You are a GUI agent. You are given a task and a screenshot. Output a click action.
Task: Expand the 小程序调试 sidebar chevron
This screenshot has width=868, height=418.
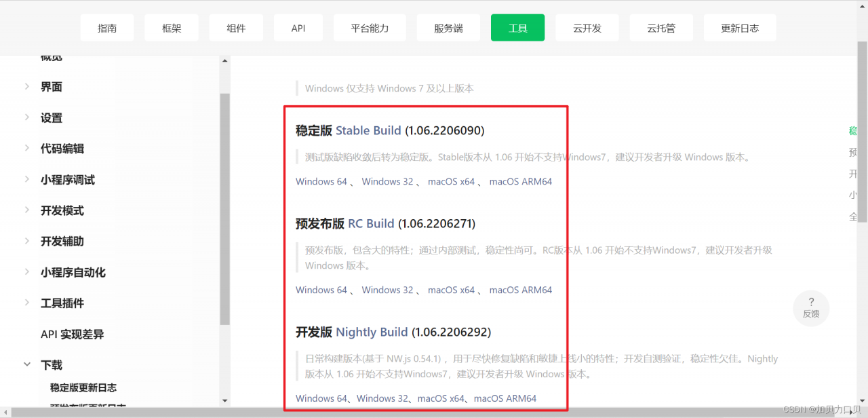[27, 179]
